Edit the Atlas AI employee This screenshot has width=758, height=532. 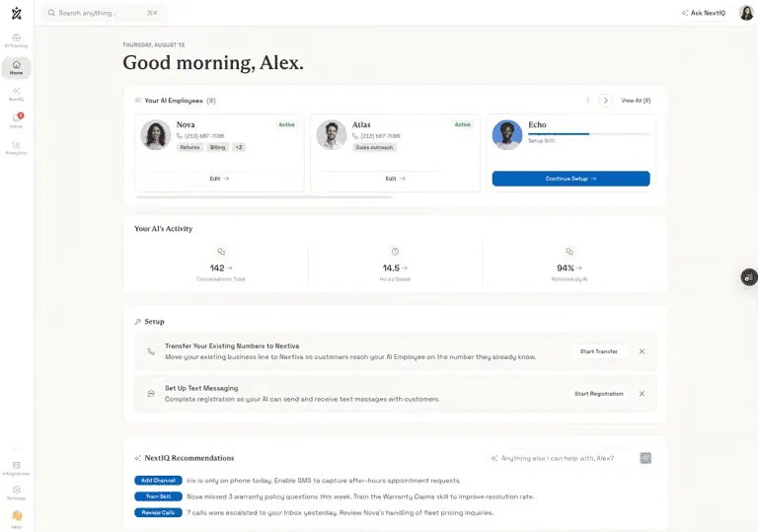[395, 179]
